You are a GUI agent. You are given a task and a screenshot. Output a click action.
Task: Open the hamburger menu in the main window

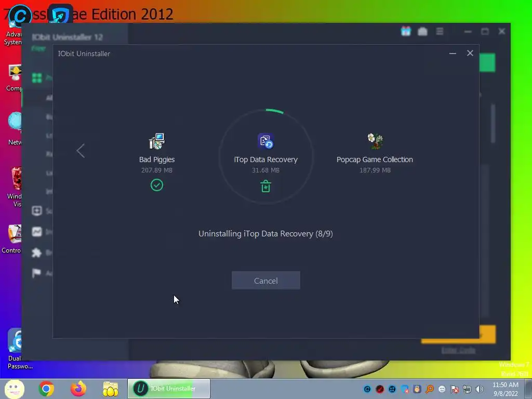click(440, 32)
